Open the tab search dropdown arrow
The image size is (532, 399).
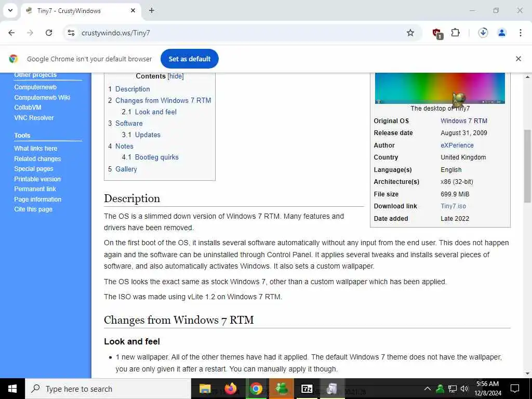[10, 10]
